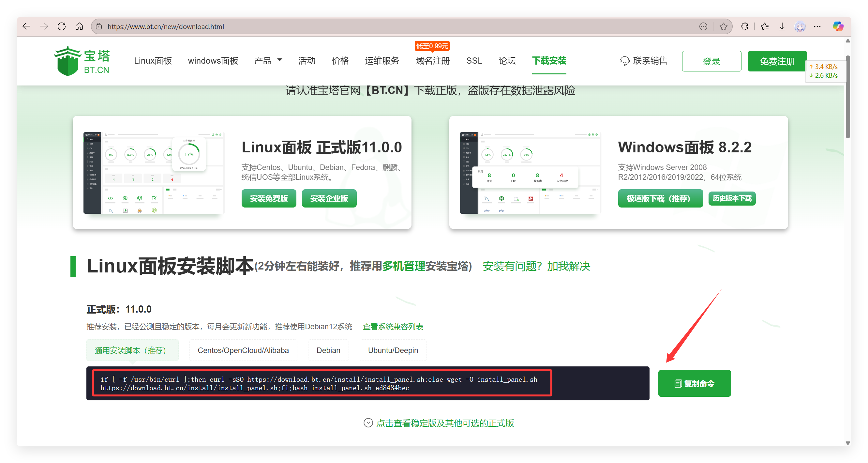Add page to favorites star icon

(723, 26)
